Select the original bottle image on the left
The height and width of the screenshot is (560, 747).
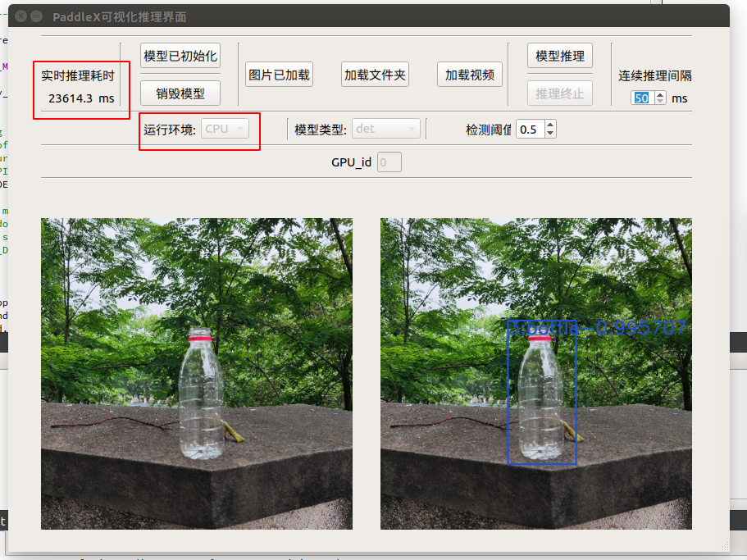(x=197, y=373)
